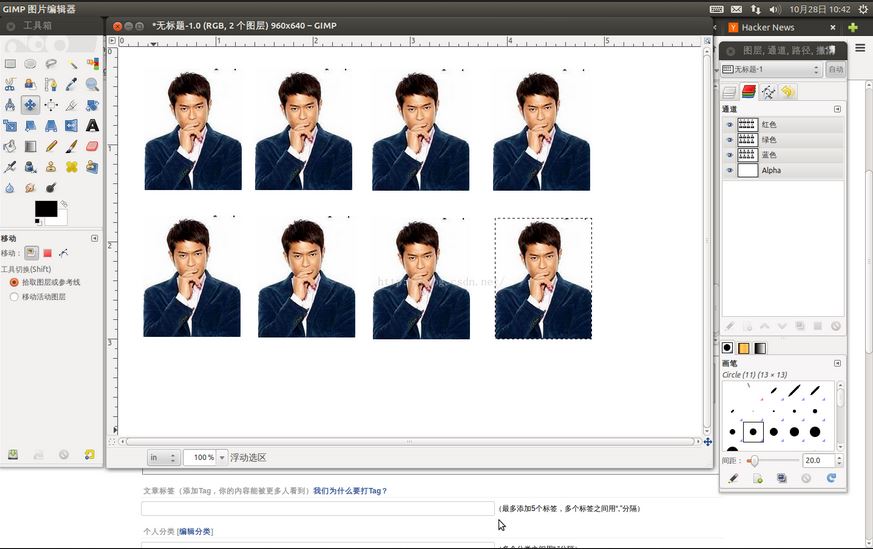Select the Rectangle Select tool
873x549 pixels.
10,64
